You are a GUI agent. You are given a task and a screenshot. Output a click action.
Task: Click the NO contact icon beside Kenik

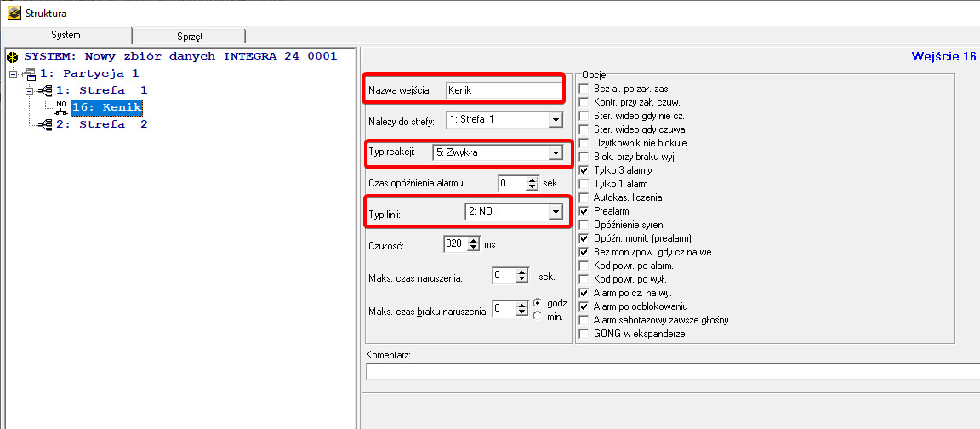click(x=61, y=107)
